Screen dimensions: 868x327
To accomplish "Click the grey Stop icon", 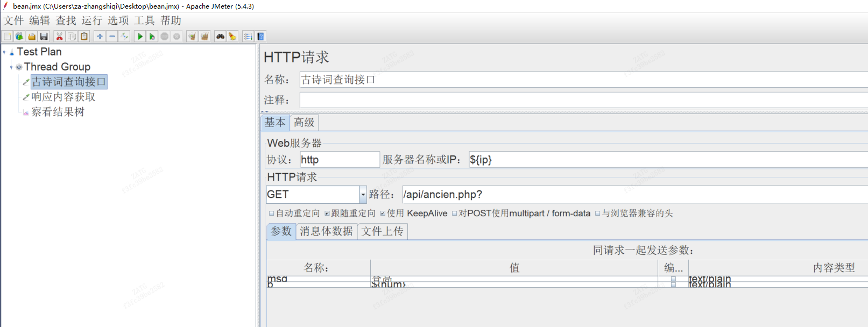I will [165, 37].
